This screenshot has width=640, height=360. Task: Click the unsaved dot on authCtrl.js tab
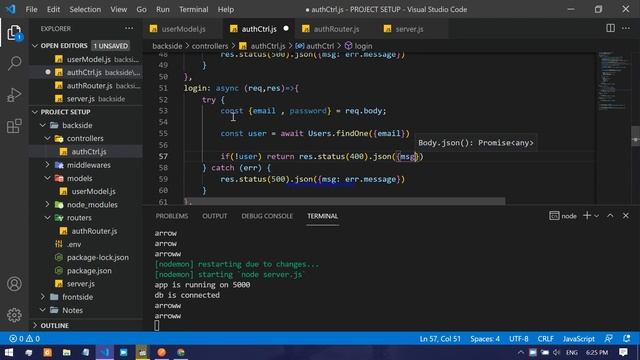click(x=286, y=29)
